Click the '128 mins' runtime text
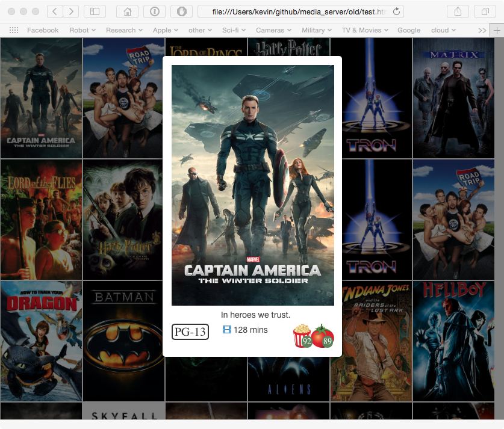This screenshot has width=504, height=429. point(250,330)
